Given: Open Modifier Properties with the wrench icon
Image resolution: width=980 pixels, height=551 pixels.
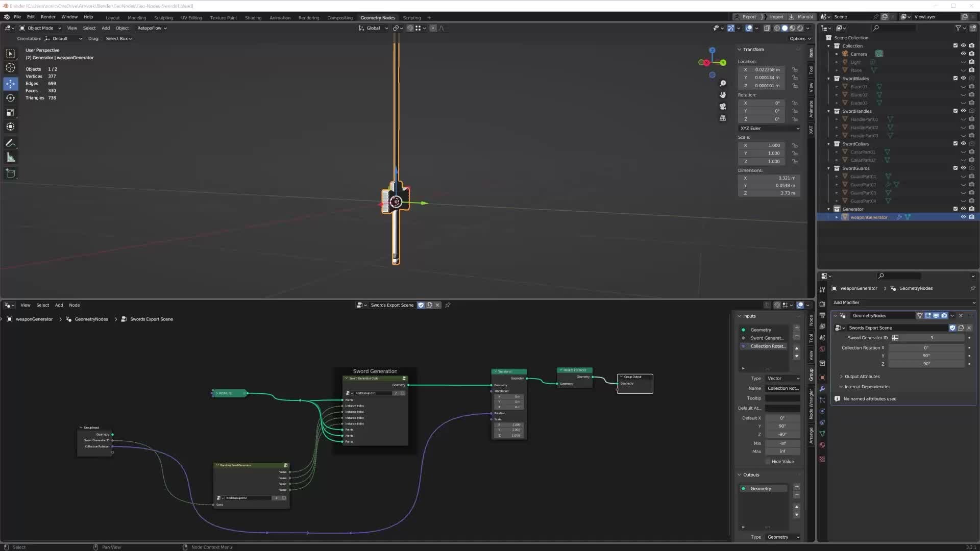Looking at the screenshot, I should (x=822, y=389).
